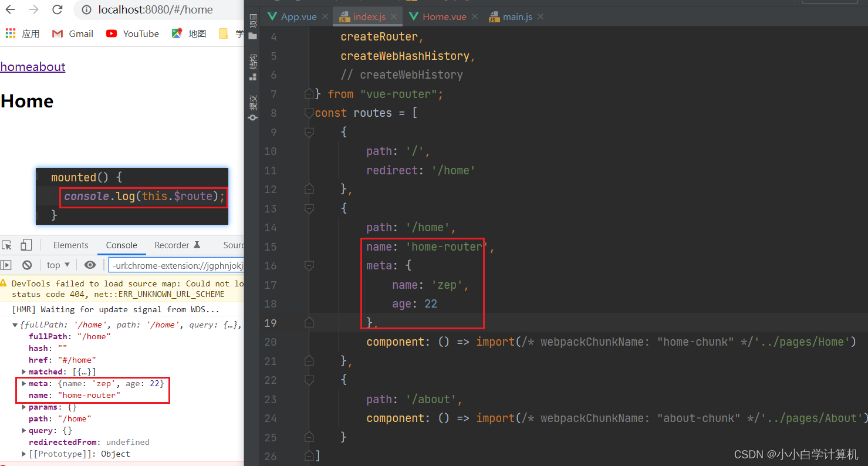Select the 'href: "#/home"' console line
Image resolution: width=868 pixels, height=466 pixels.
tap(62, 360)
